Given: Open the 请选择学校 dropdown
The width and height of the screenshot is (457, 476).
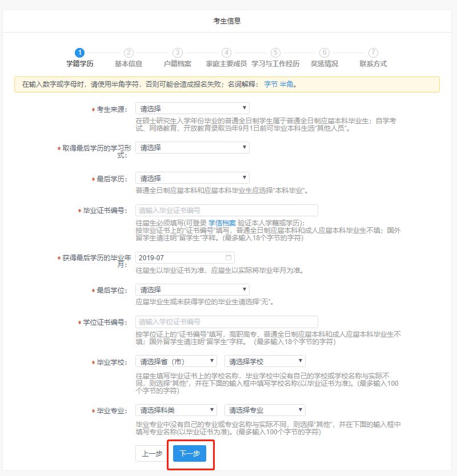Looking at the screenshot, I should point(264,361).
